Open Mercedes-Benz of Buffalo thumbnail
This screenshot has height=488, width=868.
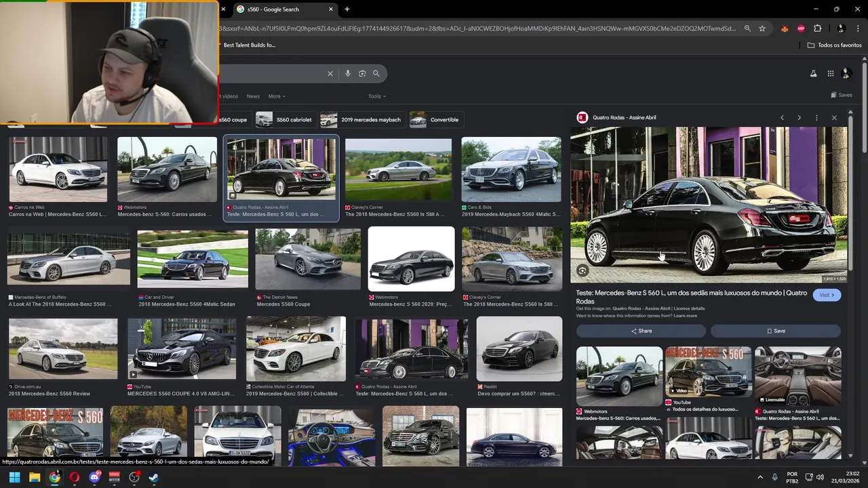68,260
